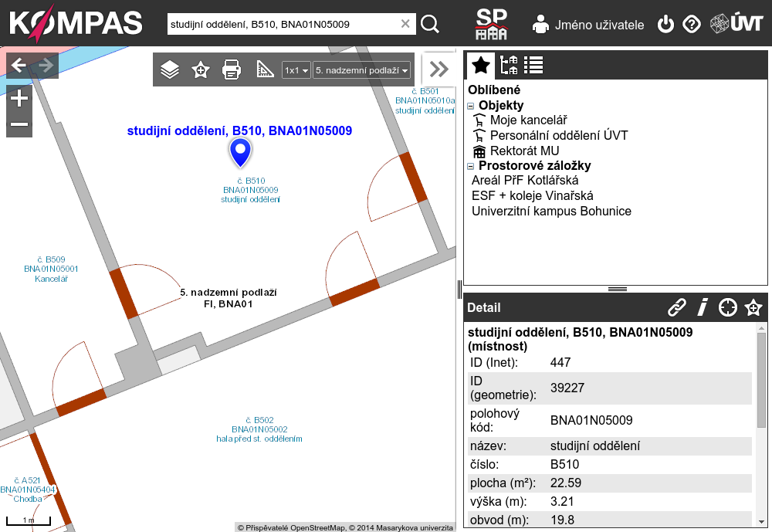Collapse the Objekty tree group
Viewport: 772px width, 532px height.
point(470,106)
